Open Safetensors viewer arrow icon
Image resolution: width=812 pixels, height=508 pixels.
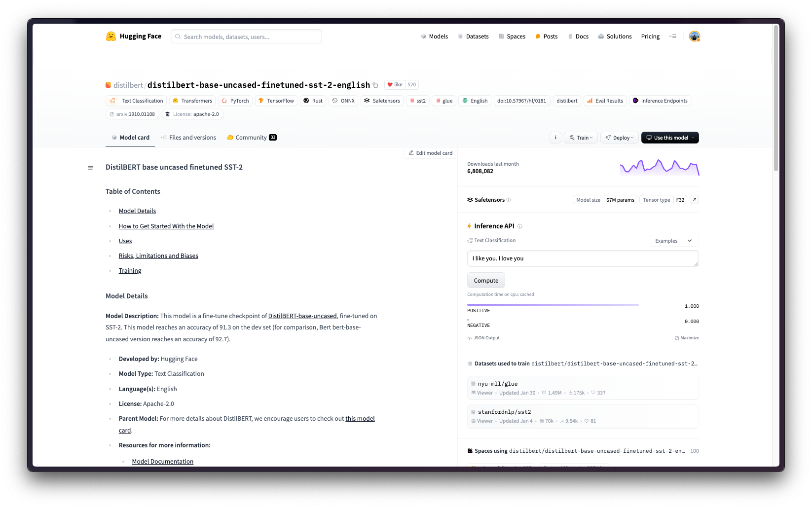click(x=694, y=200)
